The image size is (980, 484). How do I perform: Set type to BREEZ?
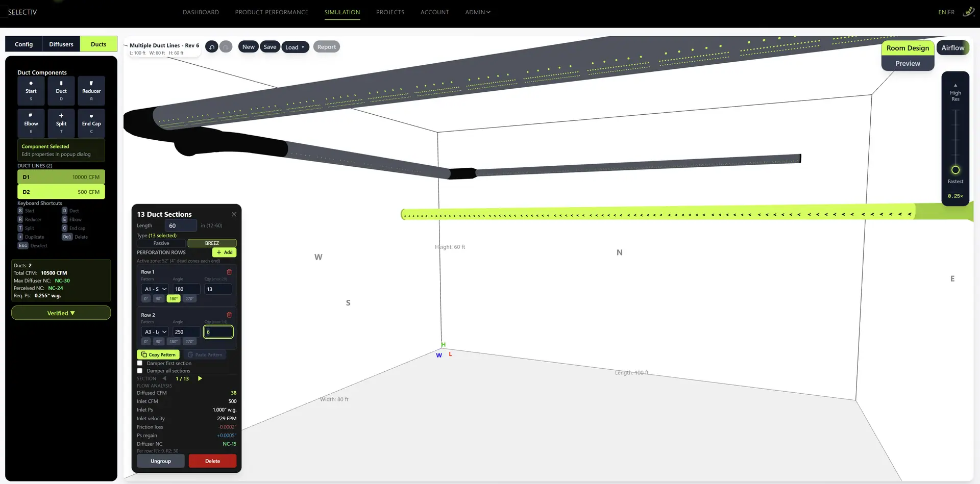[212, 243]
